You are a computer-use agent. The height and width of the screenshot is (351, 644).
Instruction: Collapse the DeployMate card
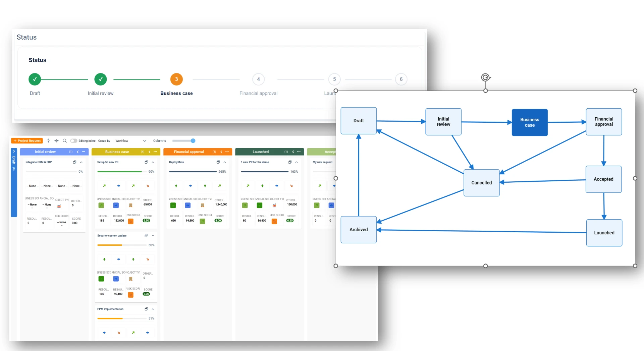point(225,162)
